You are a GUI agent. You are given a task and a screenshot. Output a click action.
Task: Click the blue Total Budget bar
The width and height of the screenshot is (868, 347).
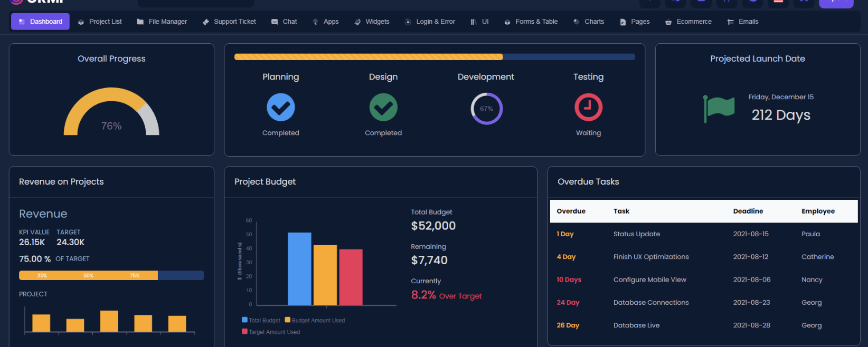299,269
